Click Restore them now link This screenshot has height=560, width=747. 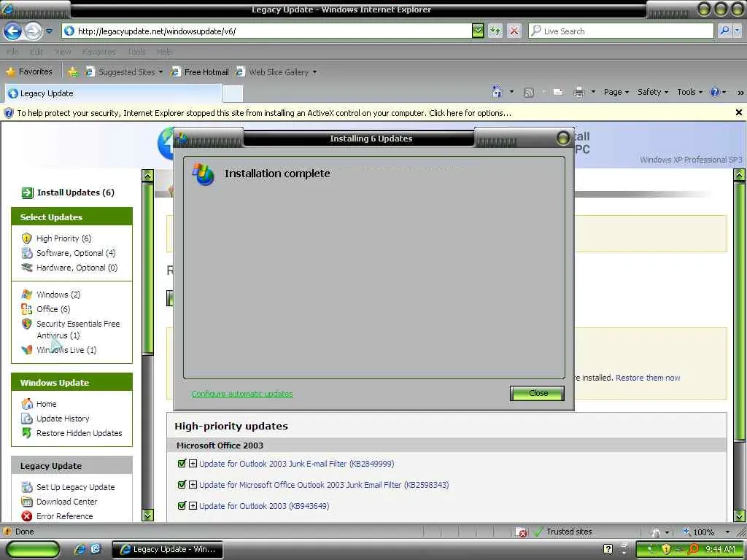click(x=648, y=378)
